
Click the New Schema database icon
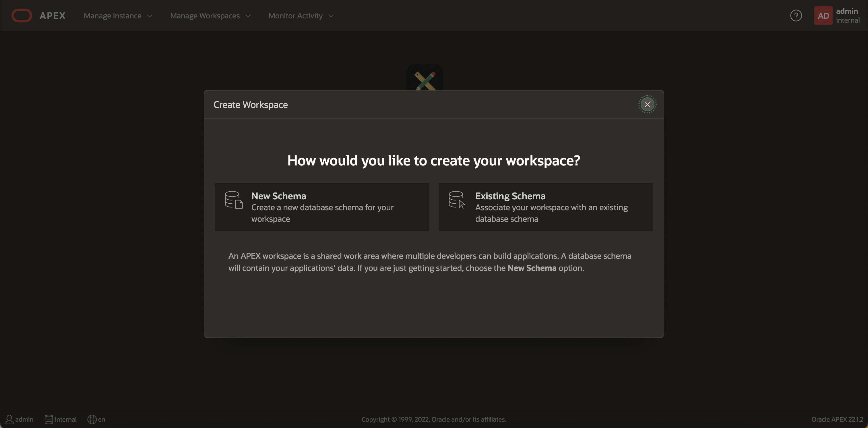[x=234, y=200]
